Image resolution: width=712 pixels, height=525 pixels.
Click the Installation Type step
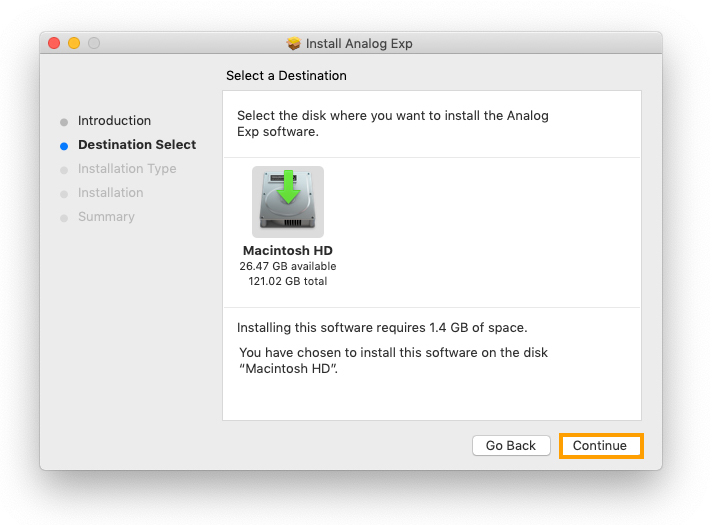tap(127, 169)
